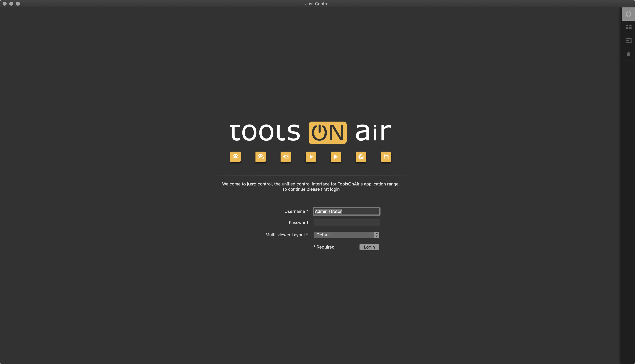The height and width of the screenshot is (364, 635).
Task: Click the 'Password' label
Action: click(x=298, y=222)
